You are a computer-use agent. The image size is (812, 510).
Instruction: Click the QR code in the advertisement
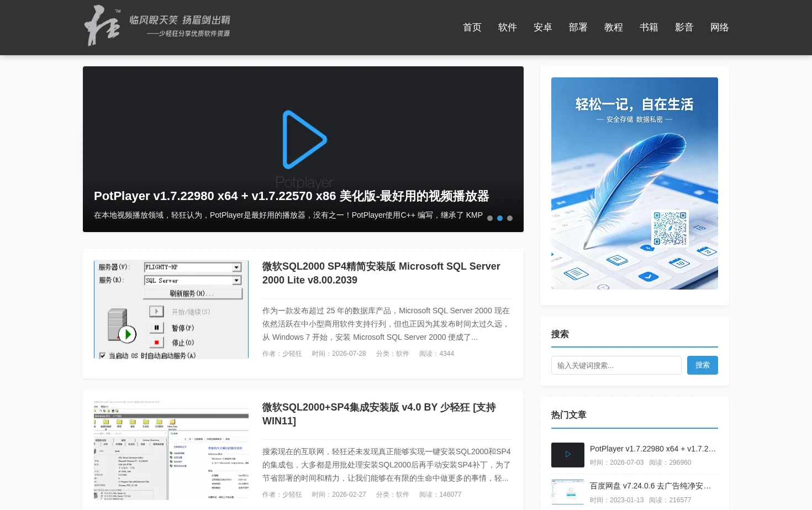[670, 228]
